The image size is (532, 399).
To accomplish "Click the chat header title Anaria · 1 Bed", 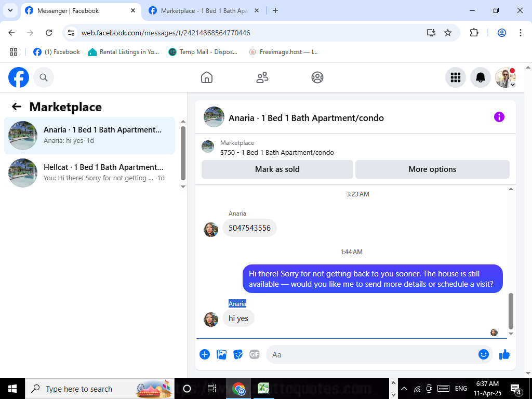I will pos(306,118).
